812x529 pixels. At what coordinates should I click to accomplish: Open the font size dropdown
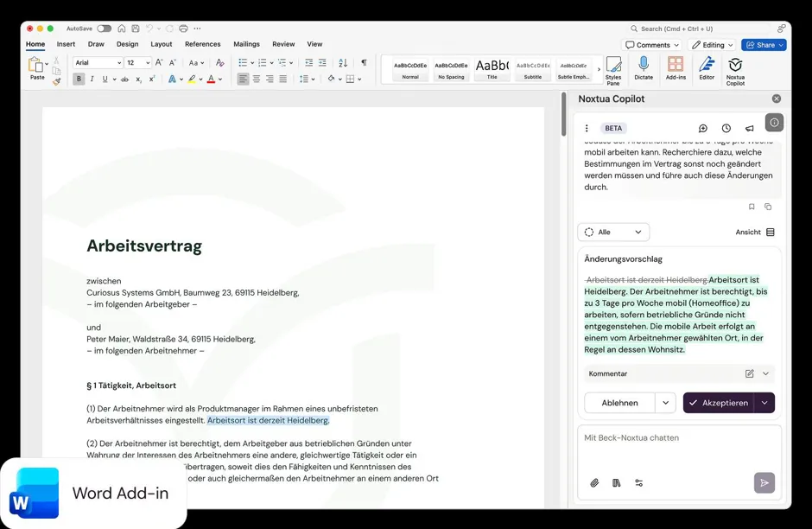coord(148,63)
